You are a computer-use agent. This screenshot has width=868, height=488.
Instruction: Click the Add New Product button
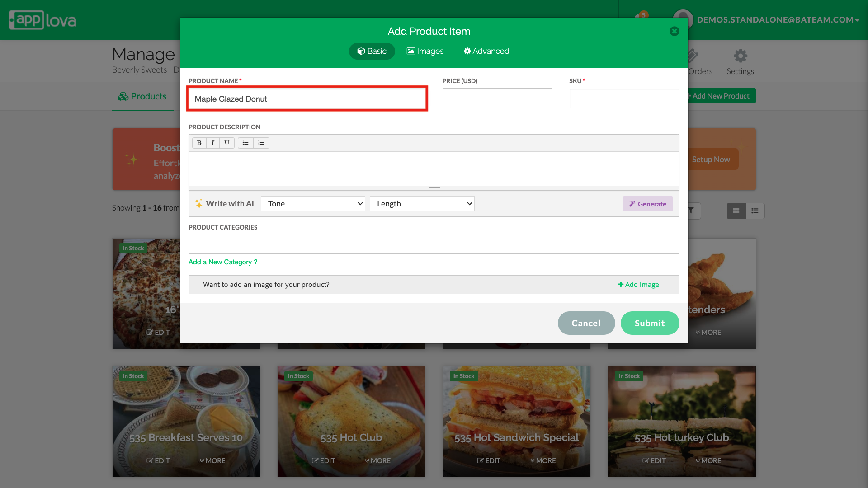(722, 96)
